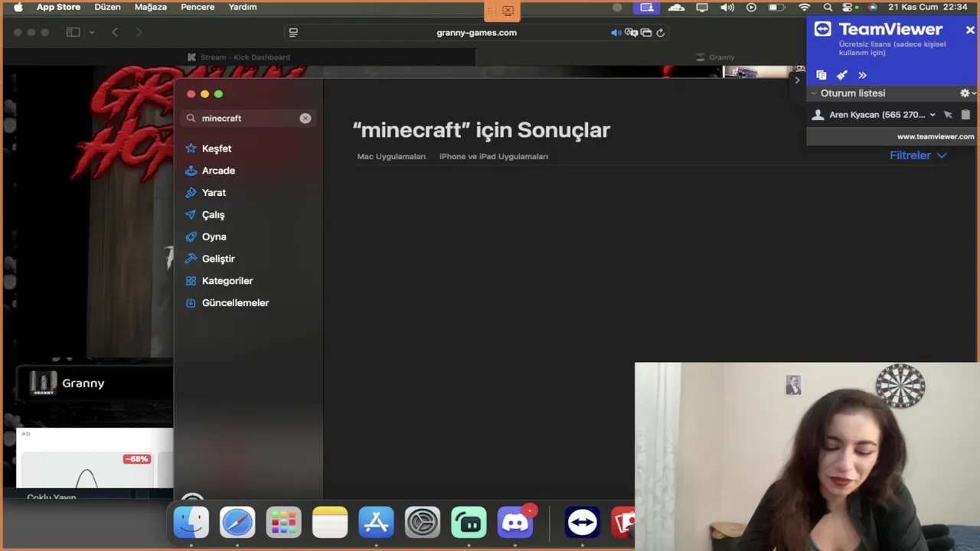Open Keşfet in App Store sidebar

point(208,148)
